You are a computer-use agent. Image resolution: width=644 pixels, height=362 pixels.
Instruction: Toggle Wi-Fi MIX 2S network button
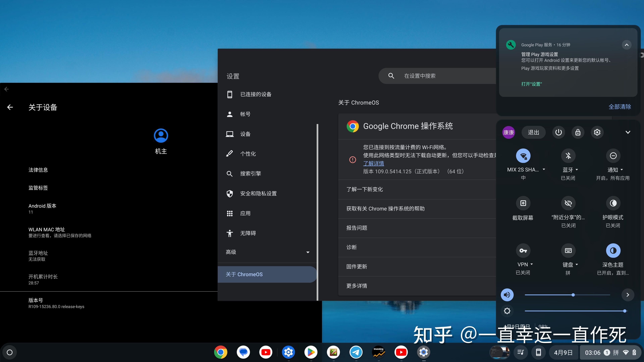(x=523, y=156)
